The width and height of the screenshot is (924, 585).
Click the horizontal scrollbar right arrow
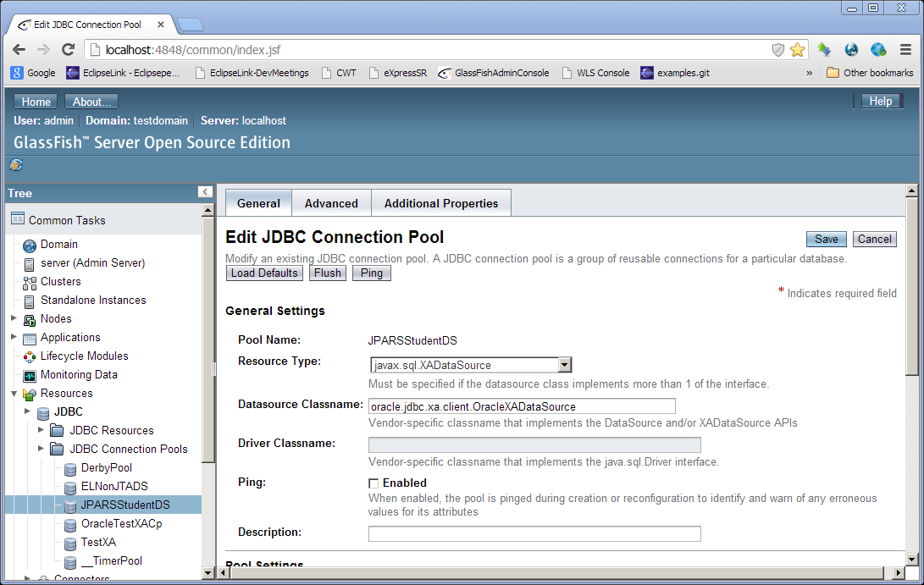tap(898, 572)
